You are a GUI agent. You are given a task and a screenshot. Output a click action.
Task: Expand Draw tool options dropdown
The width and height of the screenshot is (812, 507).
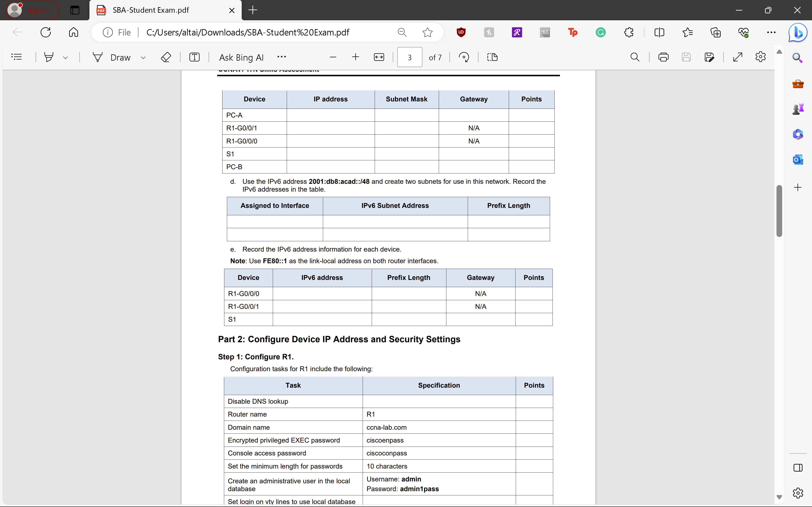pyautogui.click(x=143, y=58)
